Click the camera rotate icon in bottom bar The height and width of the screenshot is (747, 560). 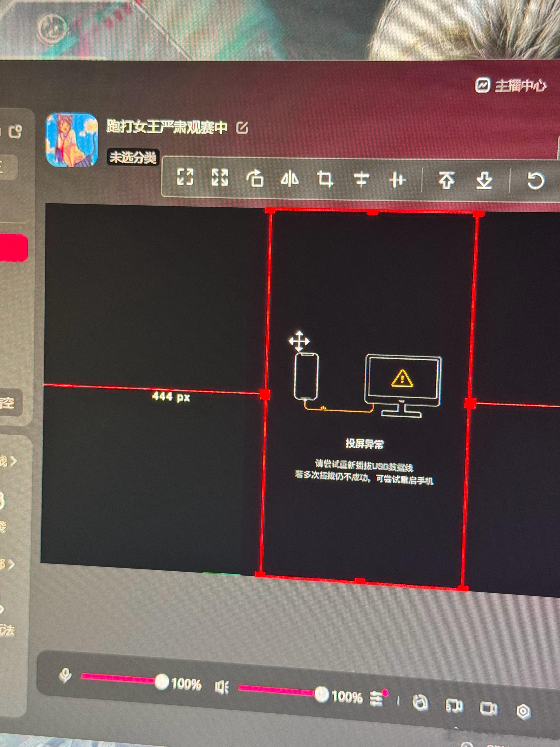click(420, 703)
